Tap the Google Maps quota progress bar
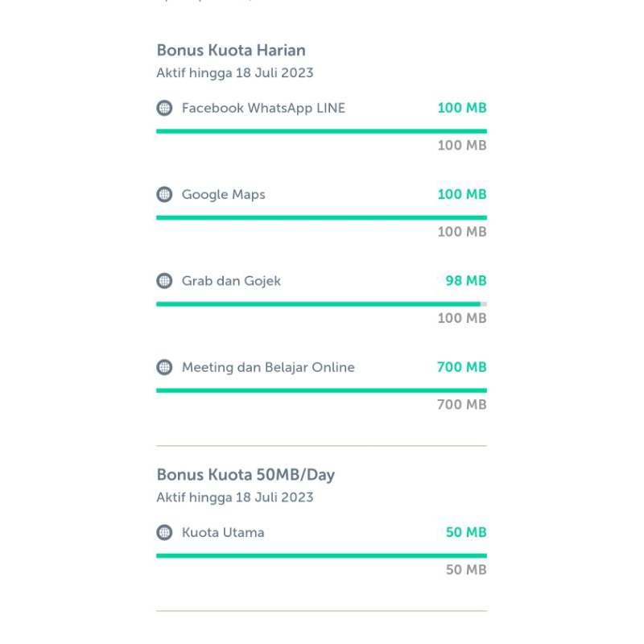This screenshot has height=644, width=644. click(321, 217)
